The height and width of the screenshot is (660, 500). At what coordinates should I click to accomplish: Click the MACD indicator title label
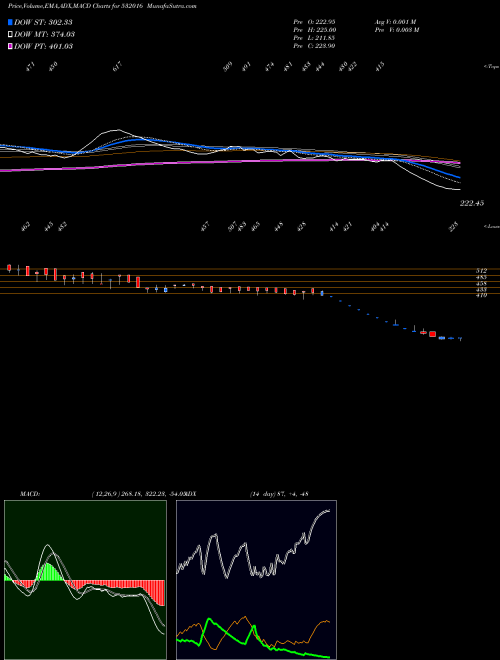(30, 494)
